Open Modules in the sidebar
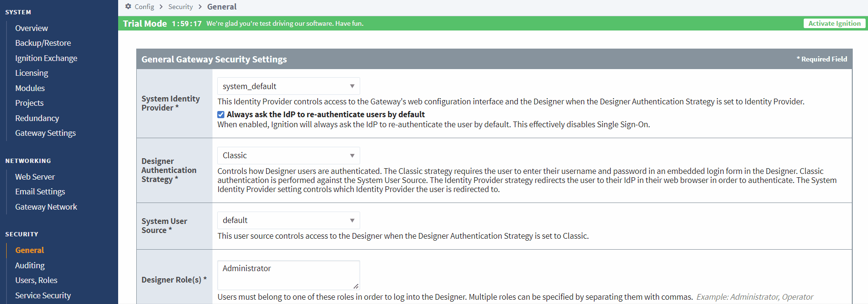Image resolution: width=868 pixels, height=304 pixels. click(x=30, y=88)
